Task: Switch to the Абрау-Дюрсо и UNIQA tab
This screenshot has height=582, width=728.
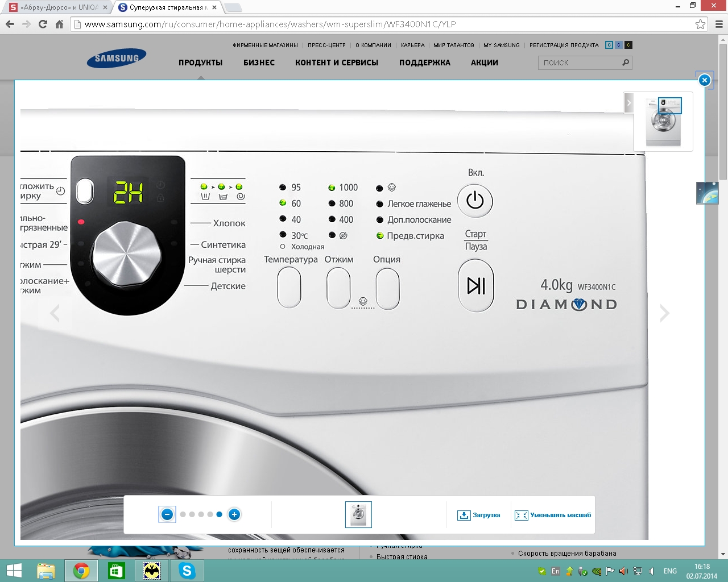Action: click(56, 7)
